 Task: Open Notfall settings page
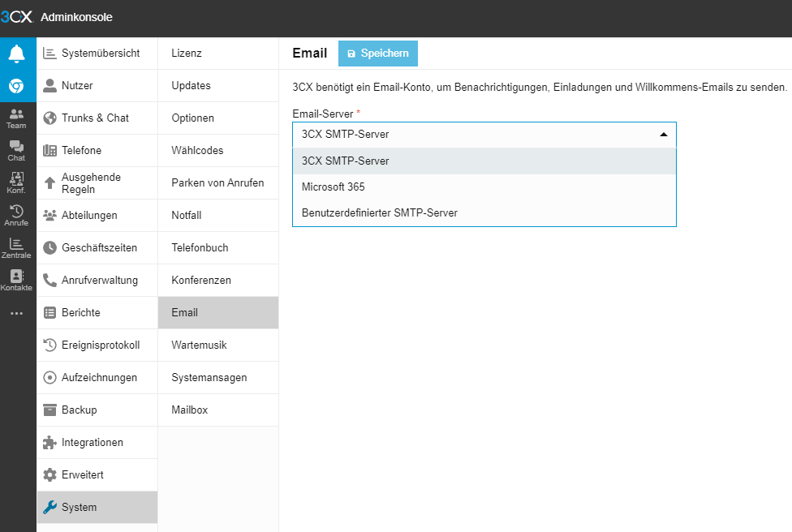(218, 216)
